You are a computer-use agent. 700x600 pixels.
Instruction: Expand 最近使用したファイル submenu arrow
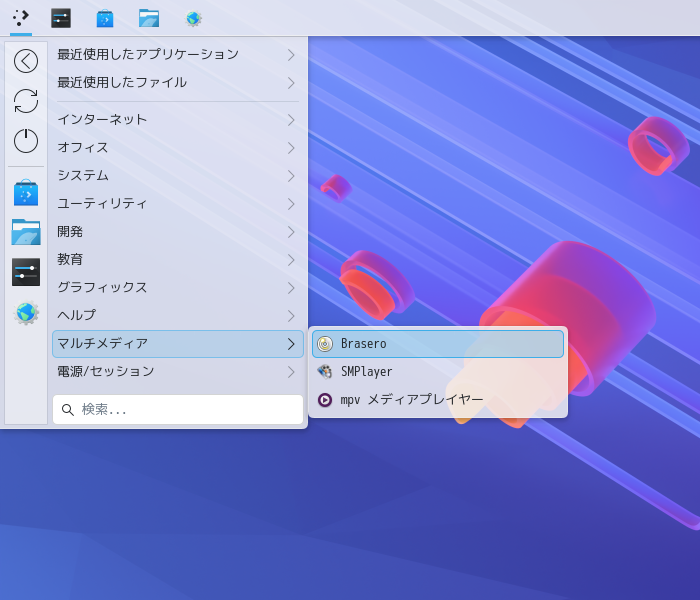click(x=291, y=83)
